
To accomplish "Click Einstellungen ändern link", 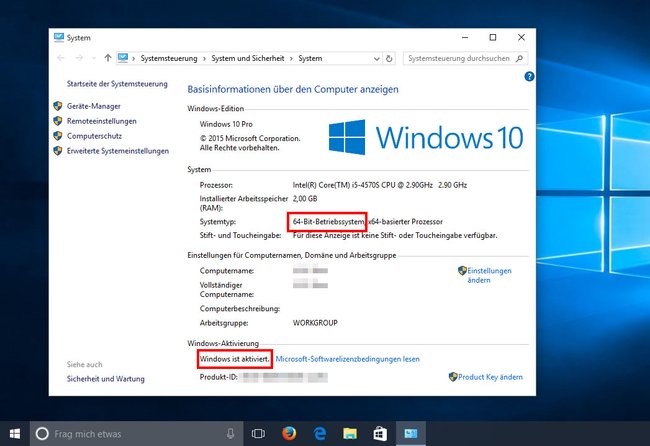I will pos(489,275).
